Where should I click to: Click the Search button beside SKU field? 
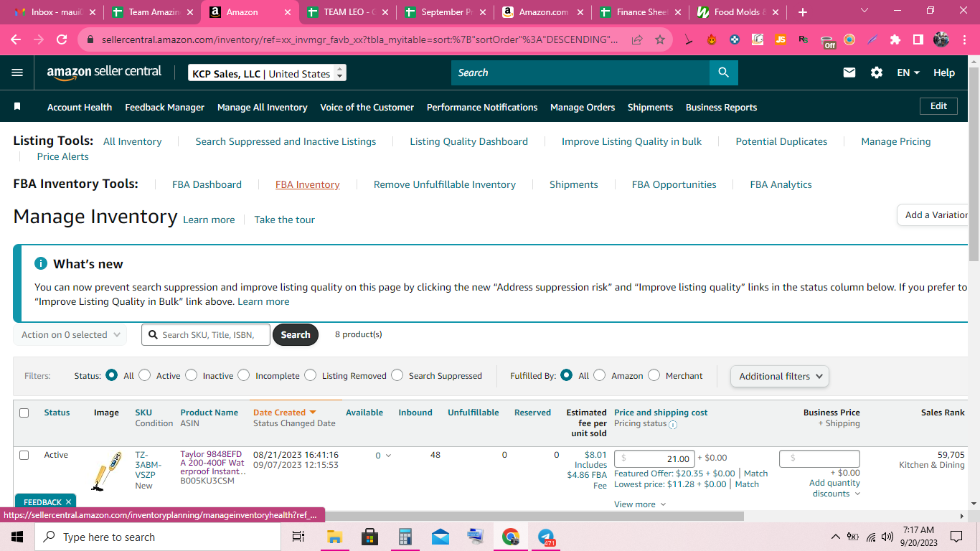point(296,335)
